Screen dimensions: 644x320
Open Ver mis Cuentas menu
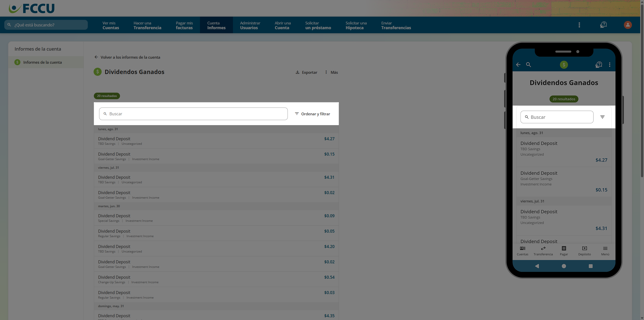(x=111, y=25)
